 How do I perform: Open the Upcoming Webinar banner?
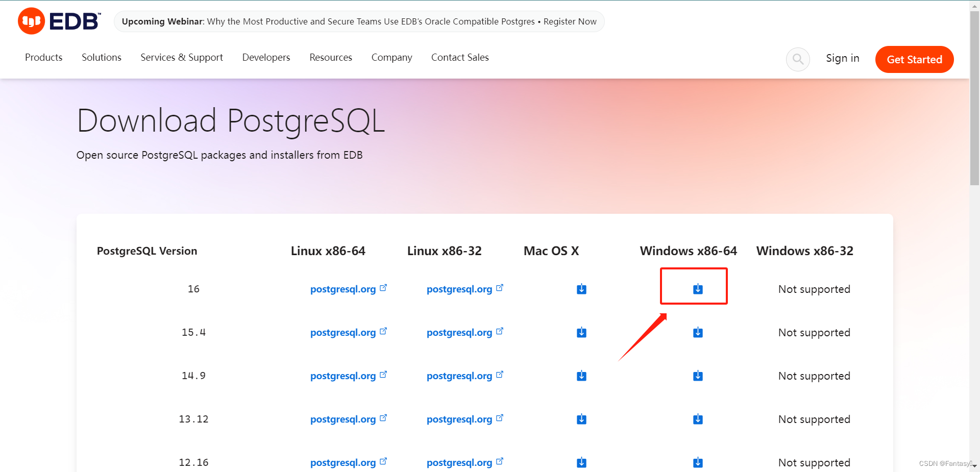tap(359, 21)
